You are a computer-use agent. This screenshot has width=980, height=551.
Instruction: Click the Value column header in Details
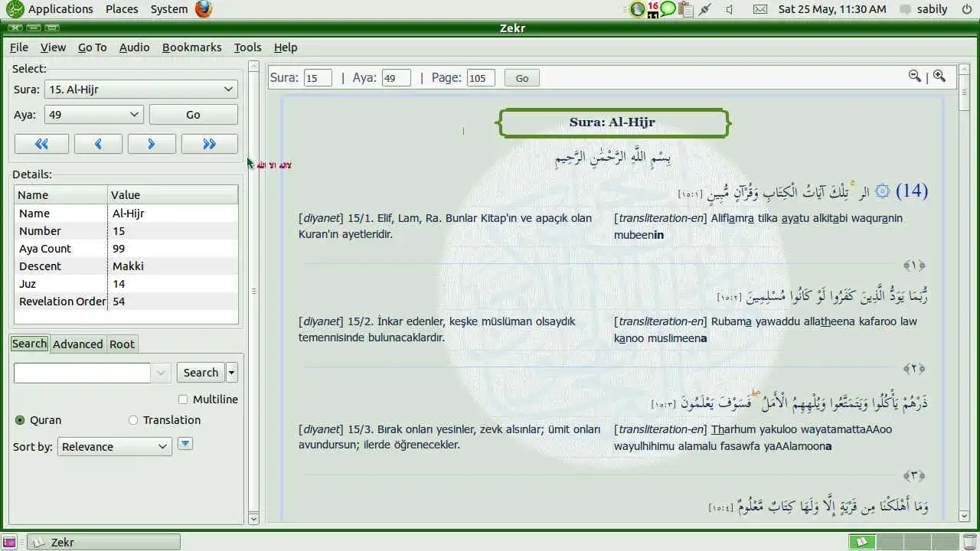[x=172, y=194]
